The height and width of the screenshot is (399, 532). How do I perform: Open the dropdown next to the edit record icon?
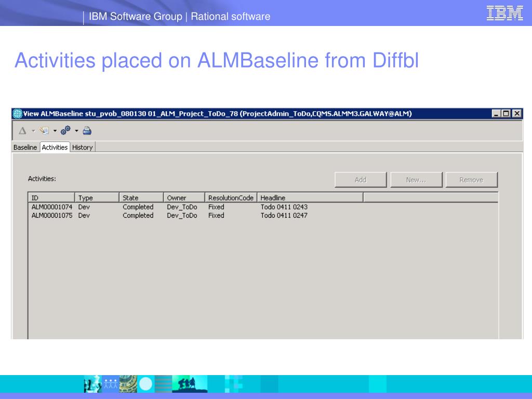pos(55,130)
